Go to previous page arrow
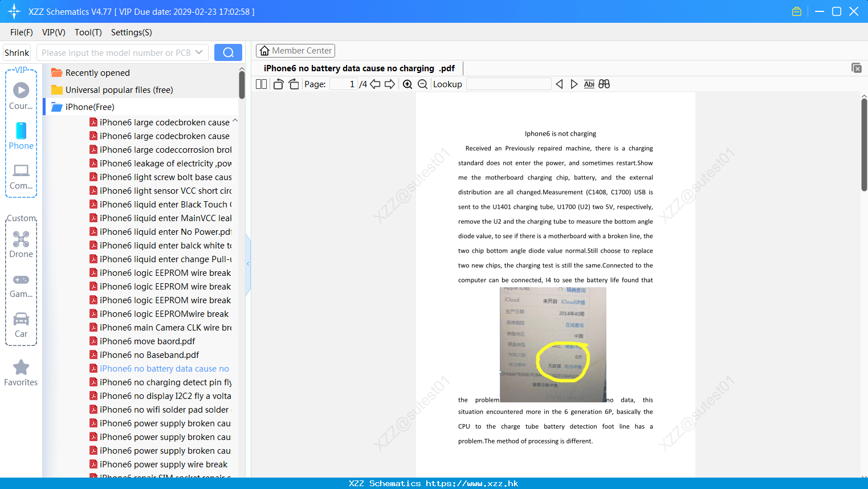The image size is (868, 489). (x=375, y=84)
